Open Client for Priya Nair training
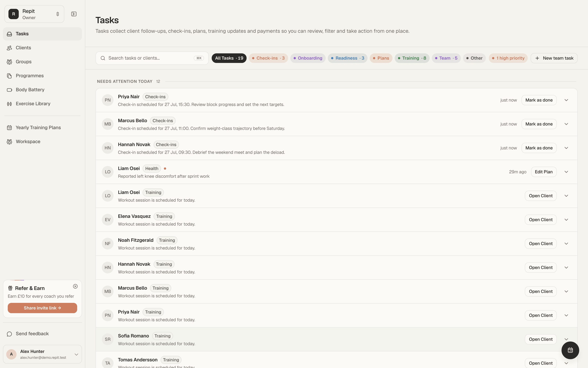The image size is (588, 368). [x=541, y=315]
